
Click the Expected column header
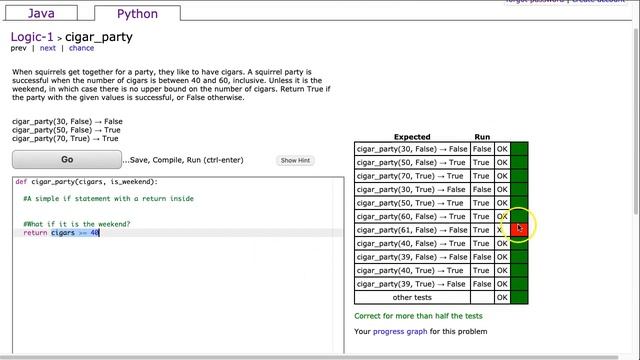point(412,137)
